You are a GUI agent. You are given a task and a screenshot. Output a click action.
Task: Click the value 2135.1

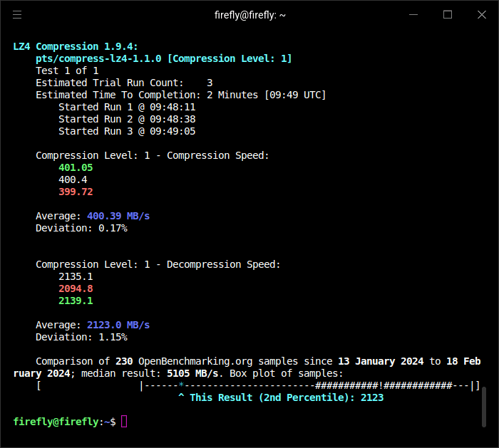pos(76,276)
